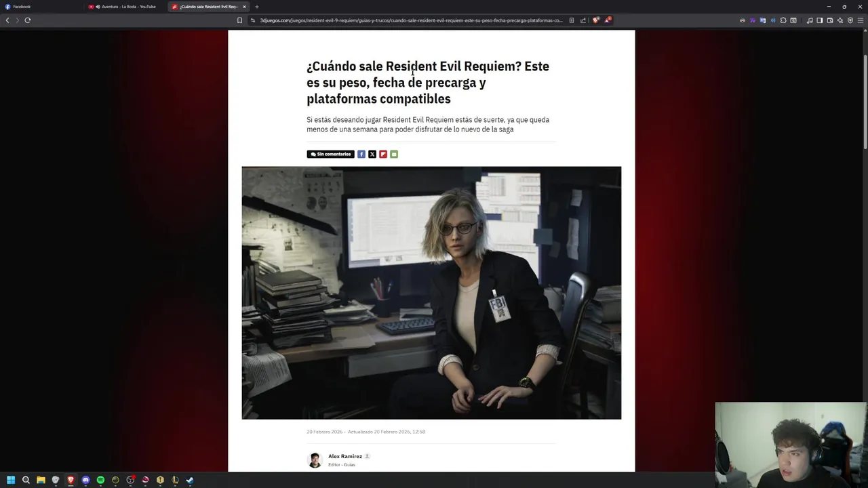Click the author avatar photo
868x488 pixels.
[315, 460]
